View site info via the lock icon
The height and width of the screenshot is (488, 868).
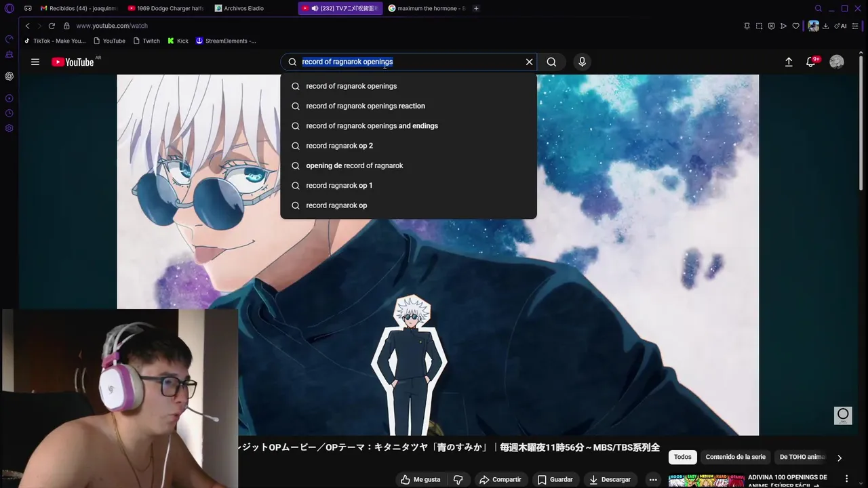66,26
